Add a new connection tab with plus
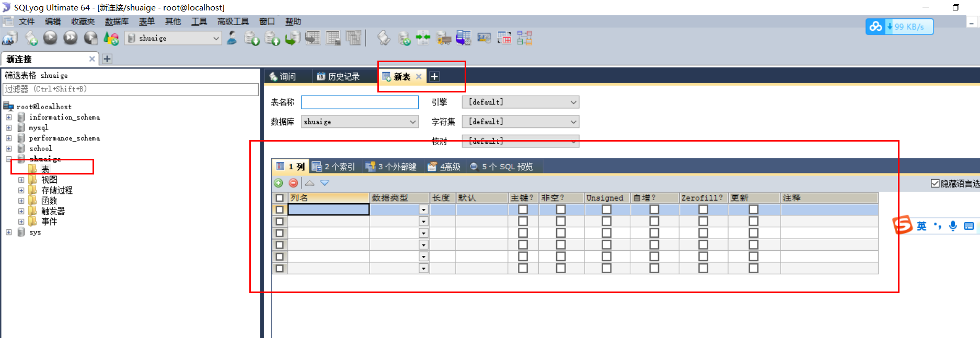The image size is (980, 338). [x=107, y=59]
